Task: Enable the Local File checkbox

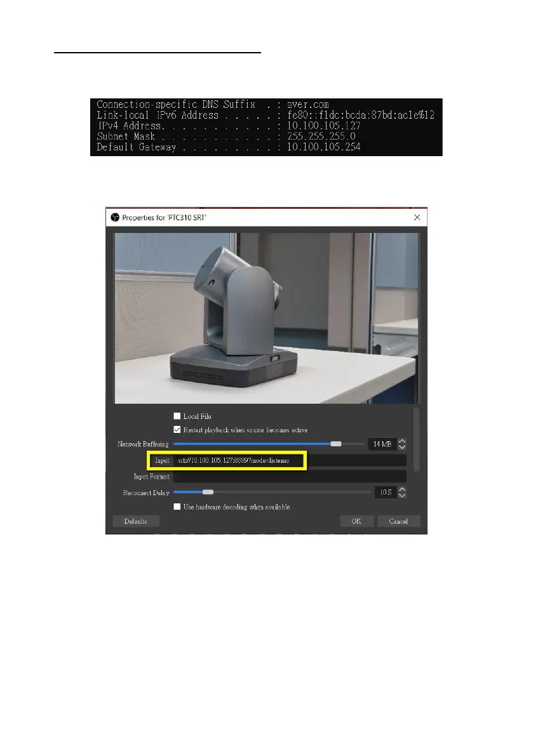Action: pos(177,416)
